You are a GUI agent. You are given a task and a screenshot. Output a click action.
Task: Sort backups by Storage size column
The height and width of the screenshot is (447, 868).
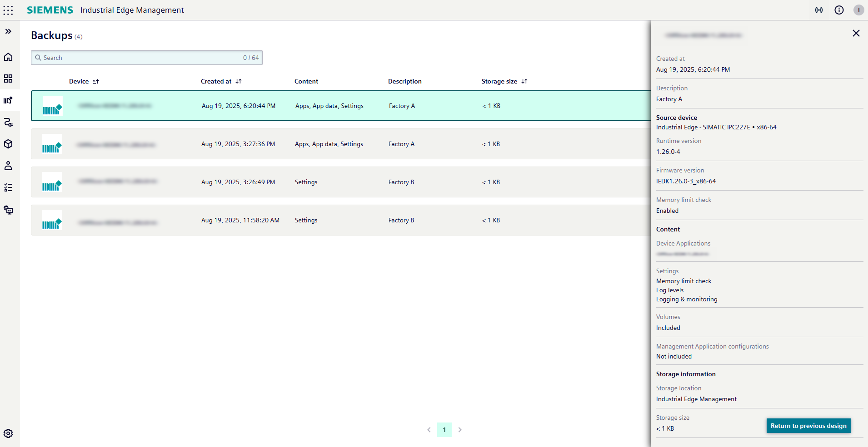[x=524, y=81]
